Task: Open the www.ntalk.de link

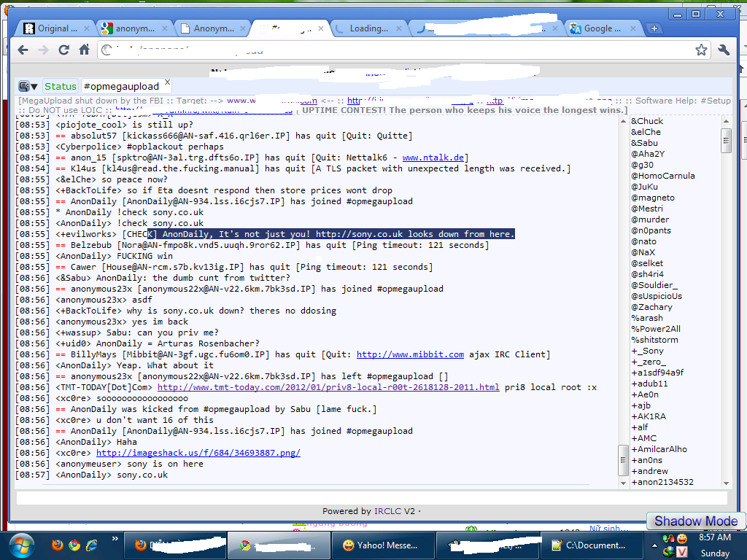Action: (x=433, y=157)
